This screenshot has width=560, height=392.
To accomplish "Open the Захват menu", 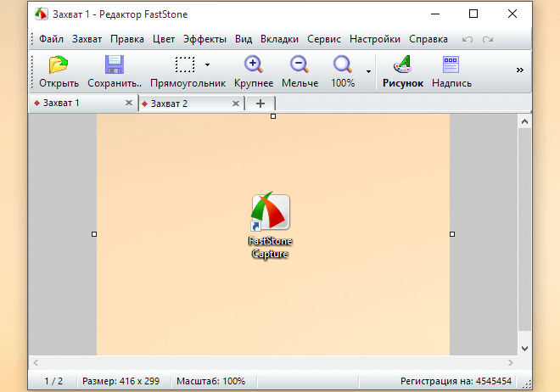I will [87, 39].
